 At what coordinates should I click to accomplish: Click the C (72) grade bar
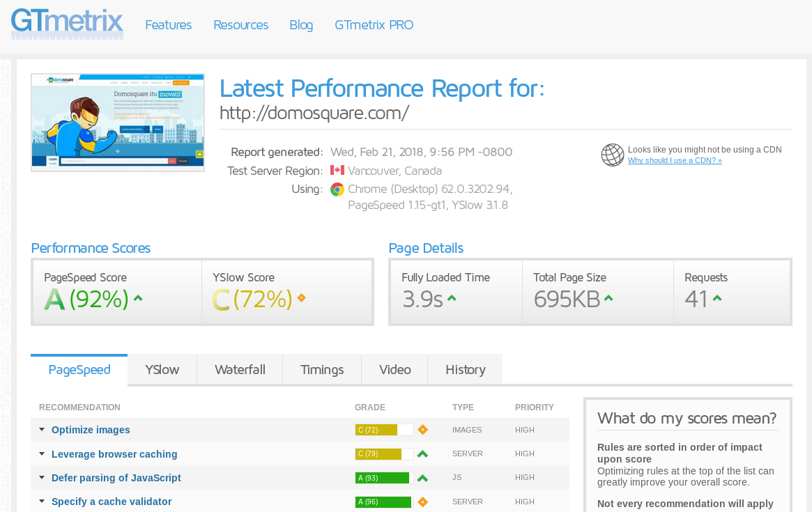[384, 430]
